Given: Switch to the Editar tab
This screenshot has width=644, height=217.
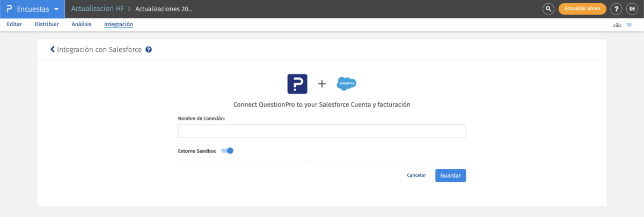Looking at the screenshot, I should [x=14, y=24].
